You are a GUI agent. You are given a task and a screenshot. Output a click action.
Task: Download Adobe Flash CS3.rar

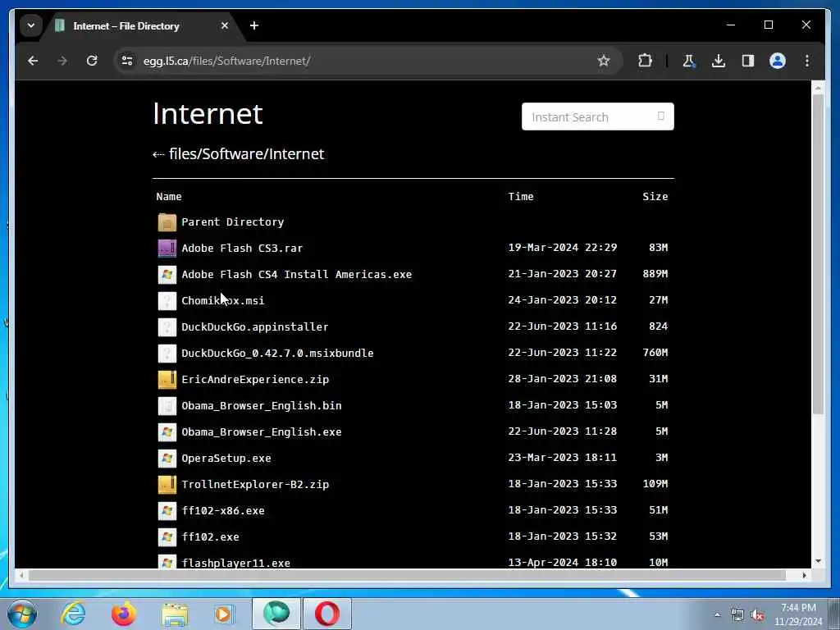coord(242,248)
